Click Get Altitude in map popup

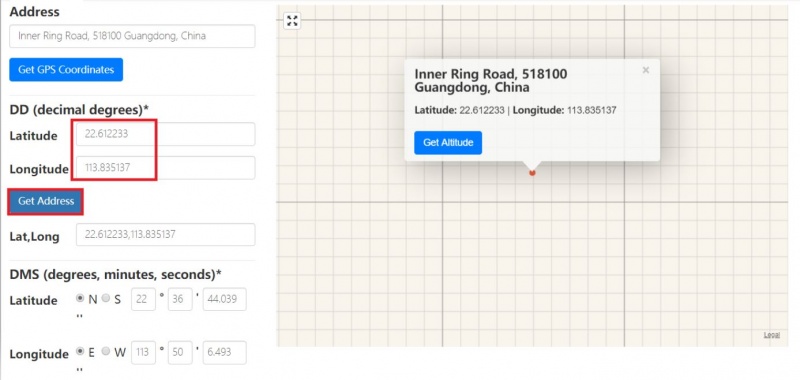click(x=448, y=142)
